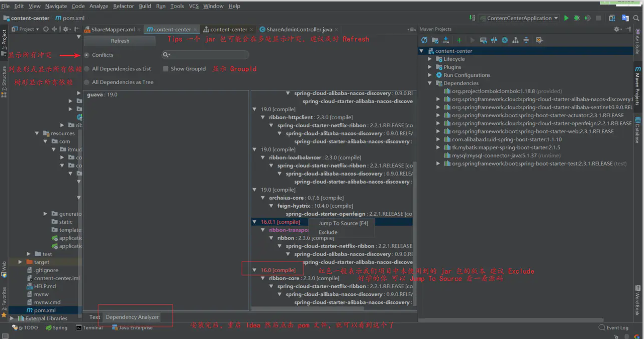This screenshot has width=644, height=339.
Task: Open Event Log in status bar
Action: point(613,327)
